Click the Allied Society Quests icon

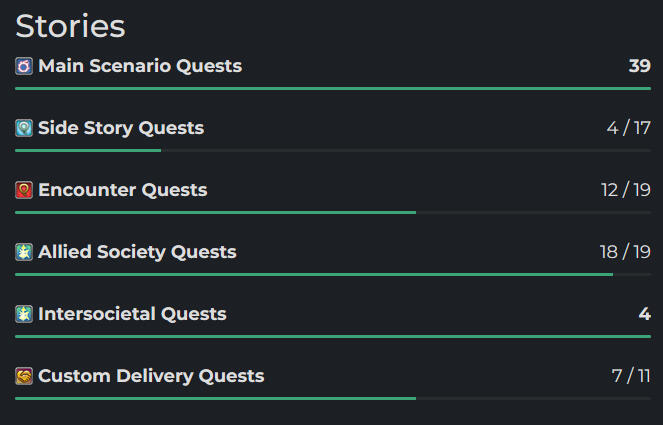(x=24, y=252)
